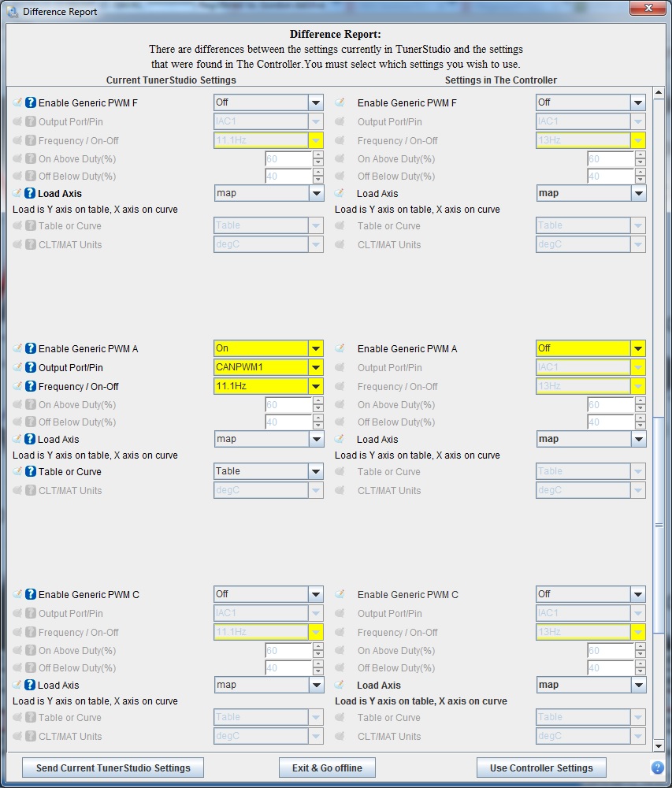Click TunerStudio PWM F On Above Duty stepper
The width and height of the screenshot is (672, 788).
pos(318,159)
